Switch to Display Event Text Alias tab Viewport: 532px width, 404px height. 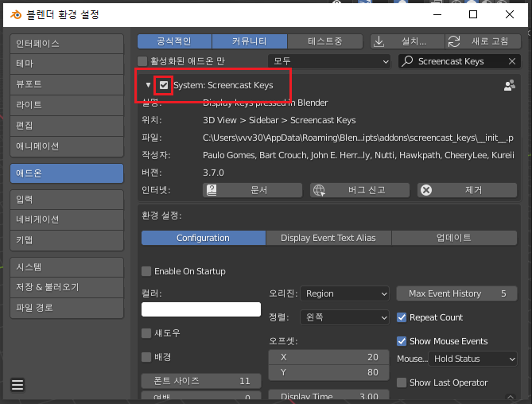click(328, 238)
